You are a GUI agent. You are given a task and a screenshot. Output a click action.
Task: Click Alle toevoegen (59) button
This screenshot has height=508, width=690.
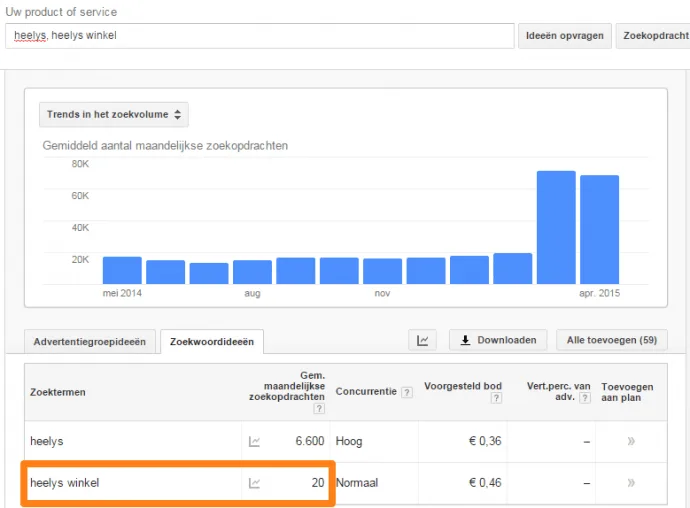612,340
